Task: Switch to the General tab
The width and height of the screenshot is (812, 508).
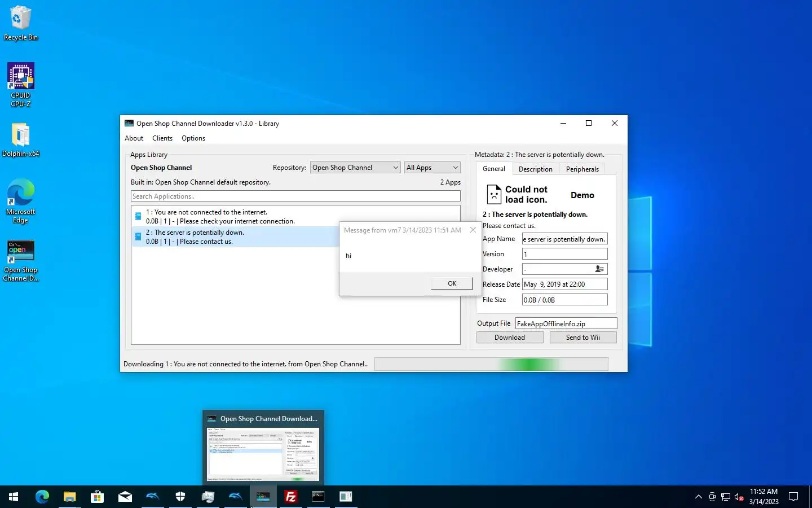Action: click(x=494, y=169)
